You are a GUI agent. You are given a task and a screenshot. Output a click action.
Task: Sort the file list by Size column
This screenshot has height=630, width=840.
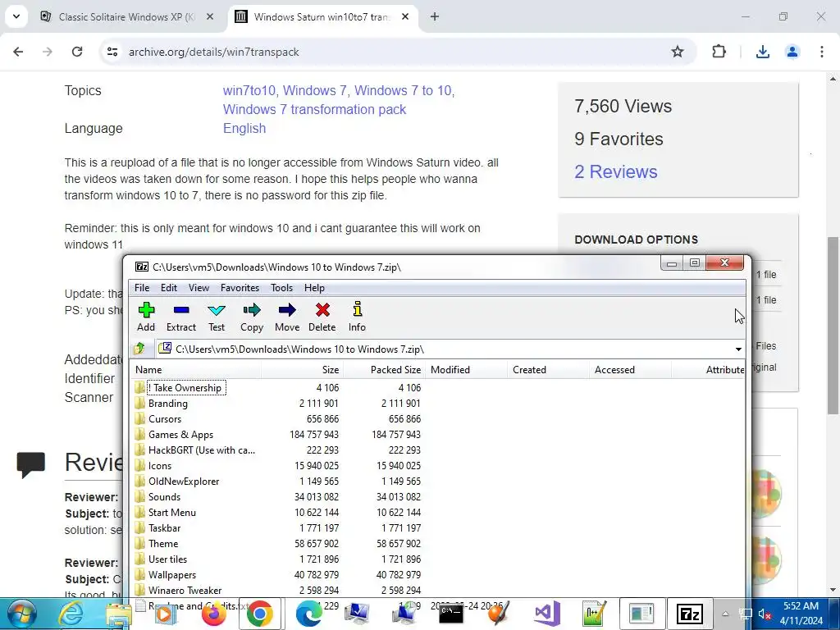(302, 370)
